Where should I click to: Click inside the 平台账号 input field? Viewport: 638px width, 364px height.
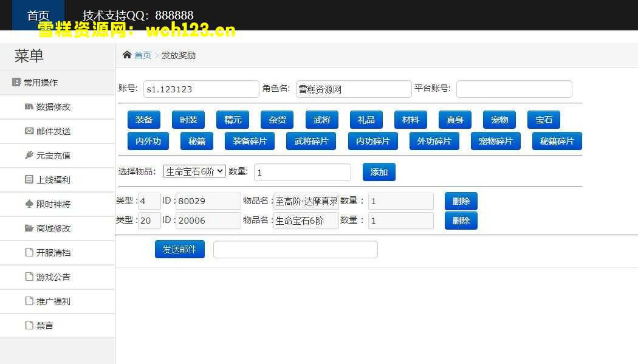pyautogui.click(x=513, y=89)
